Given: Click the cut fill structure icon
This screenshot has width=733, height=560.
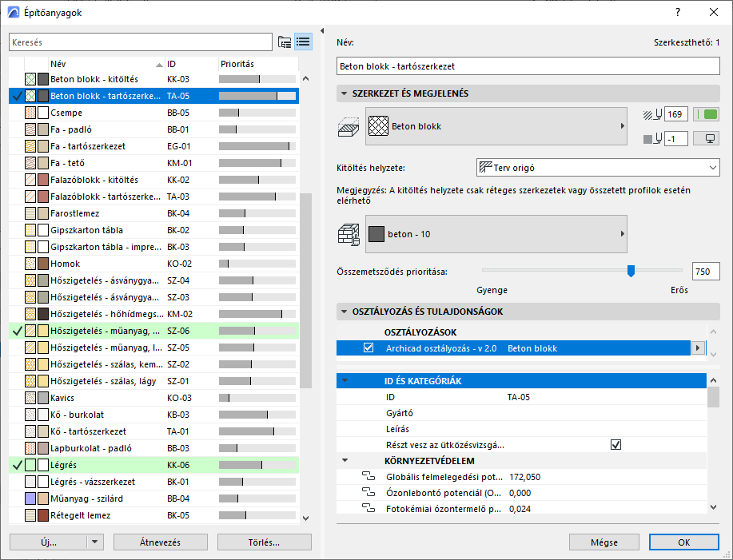Looking at the screenshot, I should click(349, 126).
